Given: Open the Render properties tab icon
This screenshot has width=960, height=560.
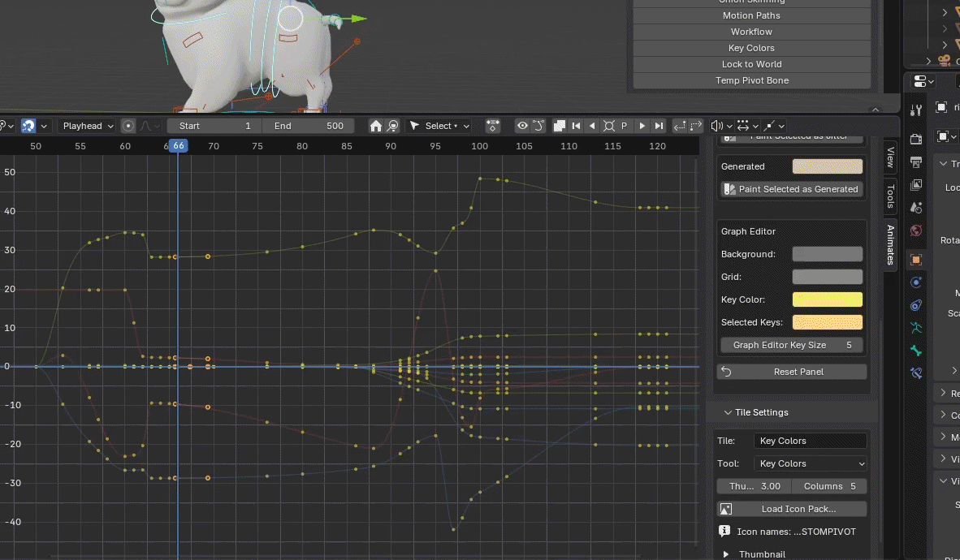Looking at the screenshot, I should click(x=916, y=139).
